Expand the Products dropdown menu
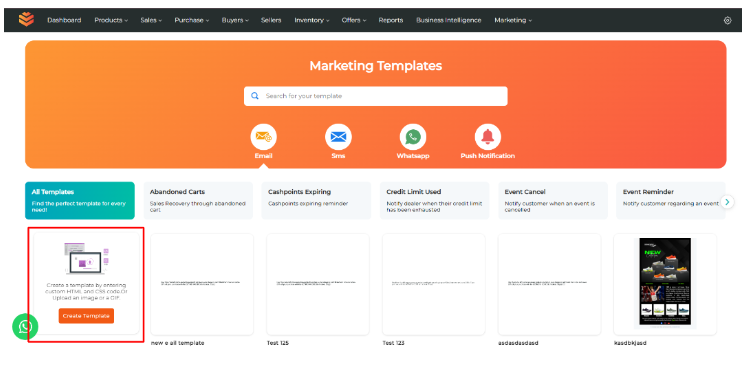Screen dimensions: 751x369 pos(111,20)
